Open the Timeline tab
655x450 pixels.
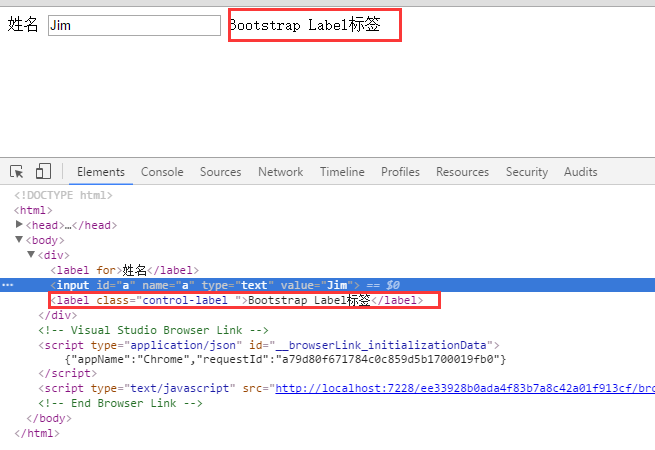342,172
